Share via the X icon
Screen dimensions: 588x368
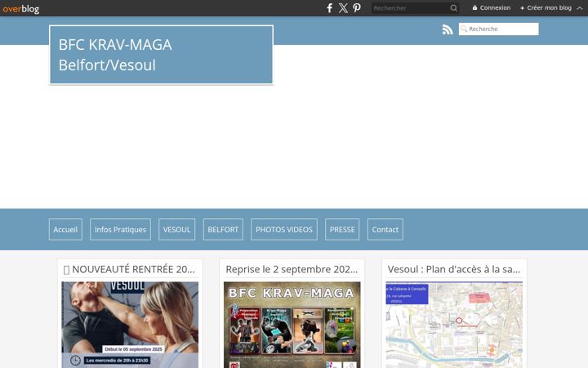tap(343, 8)
